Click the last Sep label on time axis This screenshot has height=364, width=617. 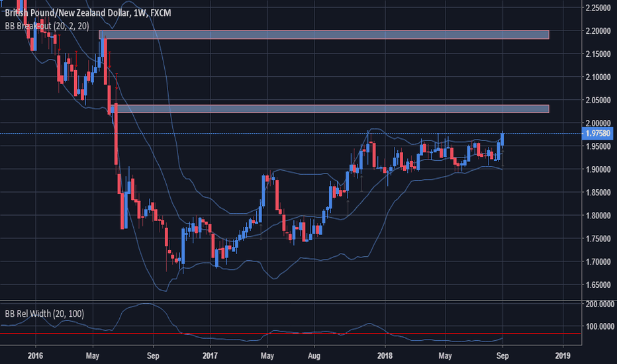pos(502,356)
